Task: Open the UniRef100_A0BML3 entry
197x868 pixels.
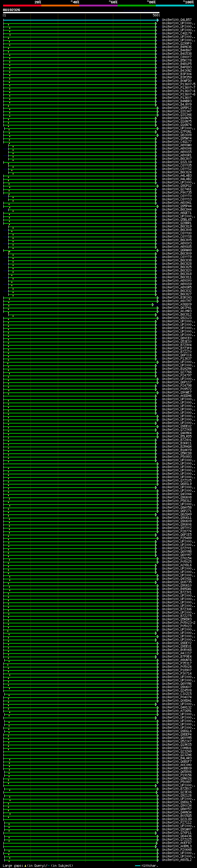Action: (177, 846)
